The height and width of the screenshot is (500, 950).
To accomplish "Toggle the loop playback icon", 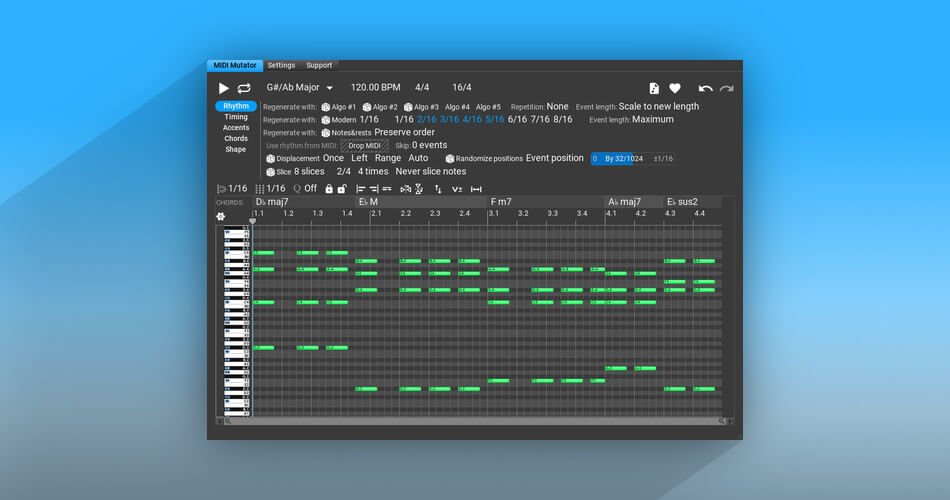I will (244, 88).
